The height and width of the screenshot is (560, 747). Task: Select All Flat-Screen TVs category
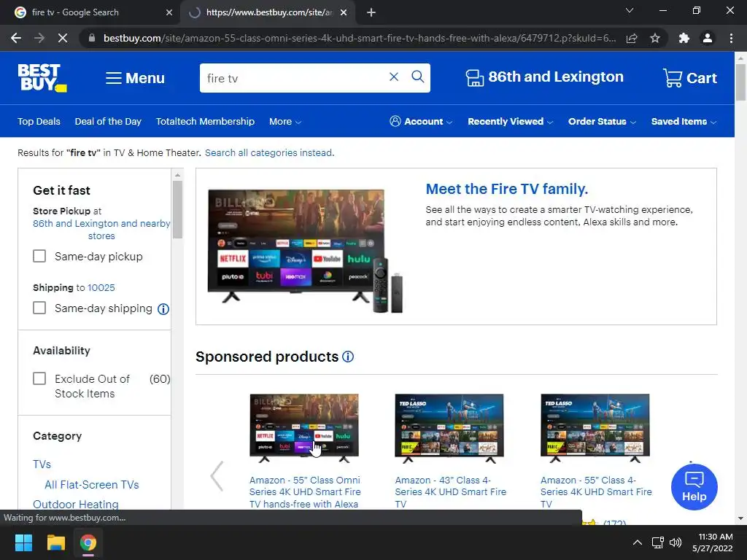coord(92,485)
